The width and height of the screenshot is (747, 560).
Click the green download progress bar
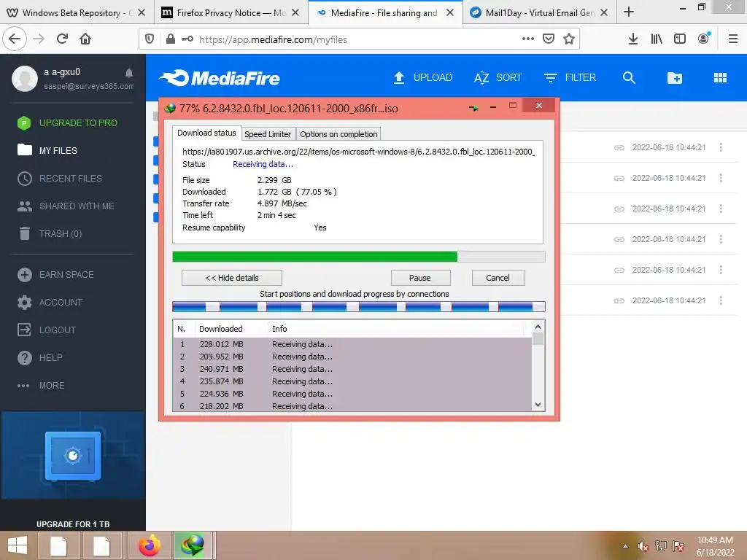point(359,257)
